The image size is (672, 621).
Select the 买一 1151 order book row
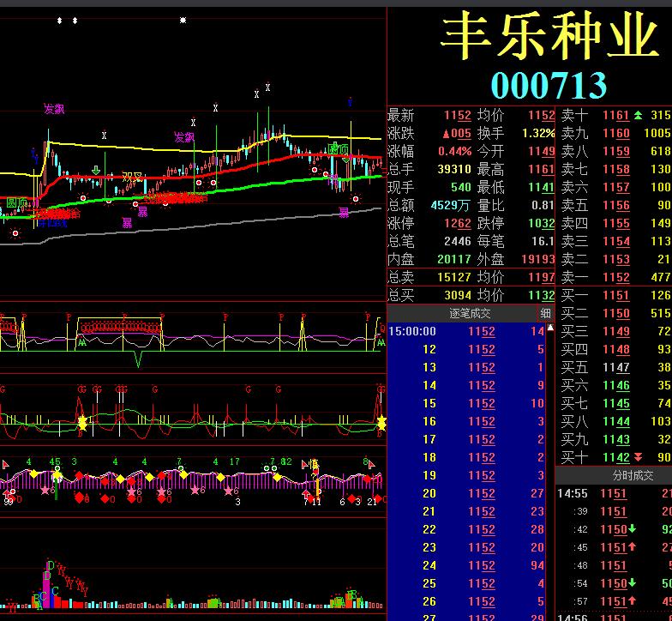(614, 295)
